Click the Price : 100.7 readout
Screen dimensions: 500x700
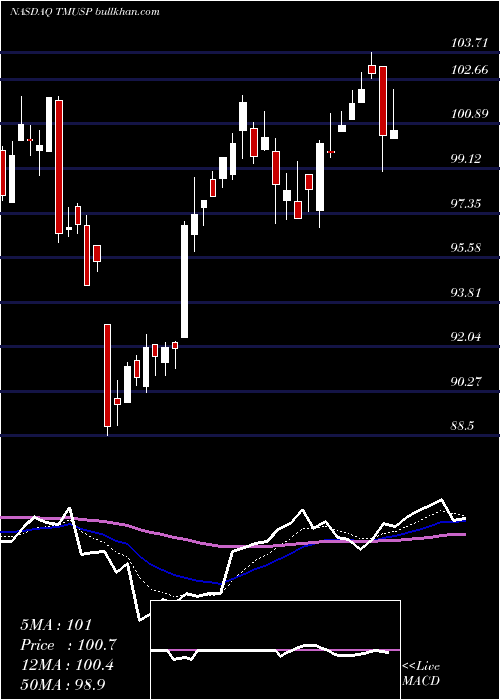coord(69,645)
